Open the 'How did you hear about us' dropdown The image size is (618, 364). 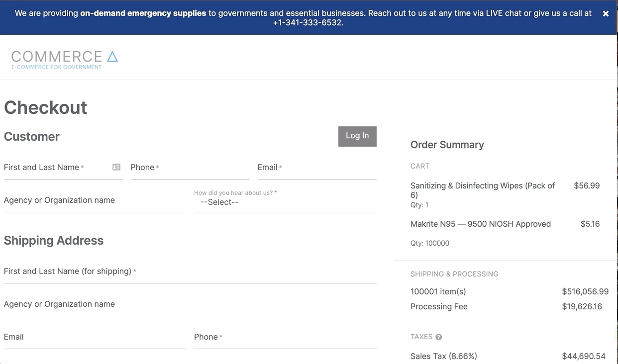tap(285, 202)
